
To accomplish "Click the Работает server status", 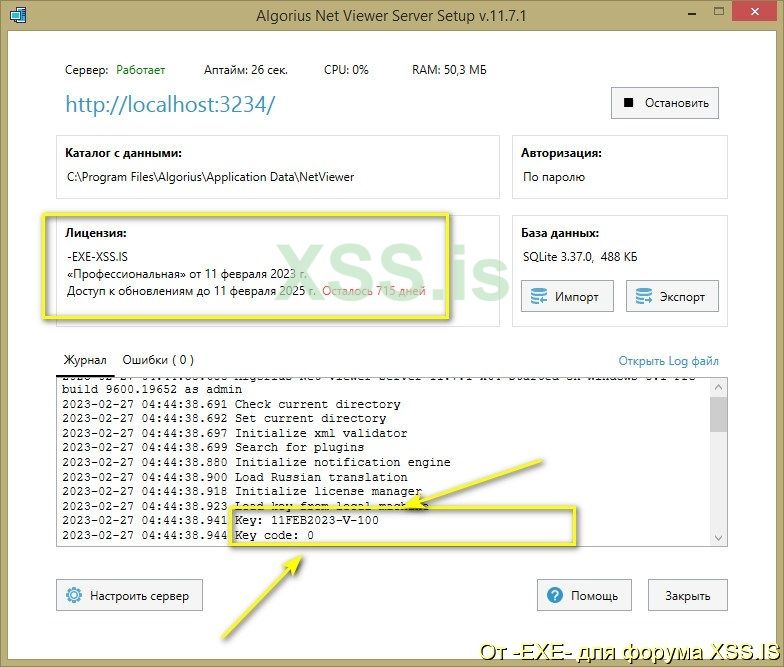I will [x=140, y=70].
